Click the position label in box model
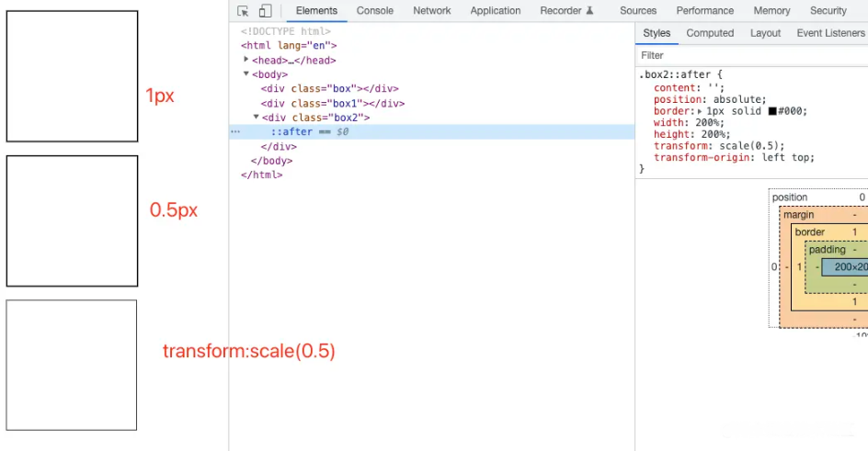Screen dimensions: 868x451 pyautogui.click(x=790, y=197)
